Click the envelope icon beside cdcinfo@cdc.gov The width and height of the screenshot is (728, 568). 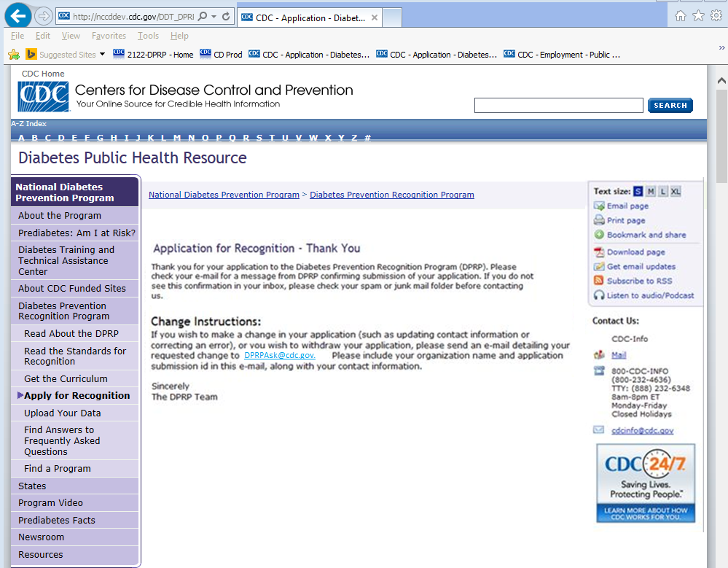[x=598, y=429]
